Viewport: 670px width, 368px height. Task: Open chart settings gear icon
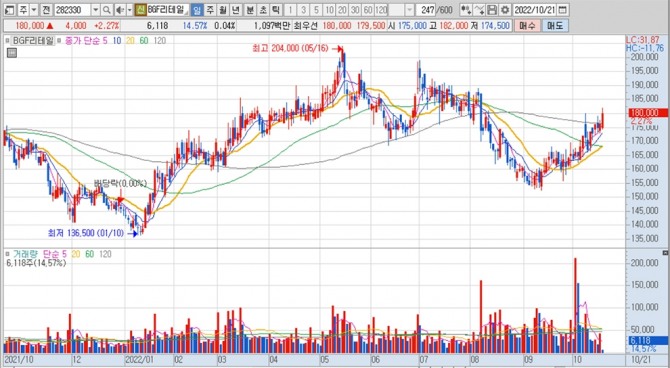(505, 10)
